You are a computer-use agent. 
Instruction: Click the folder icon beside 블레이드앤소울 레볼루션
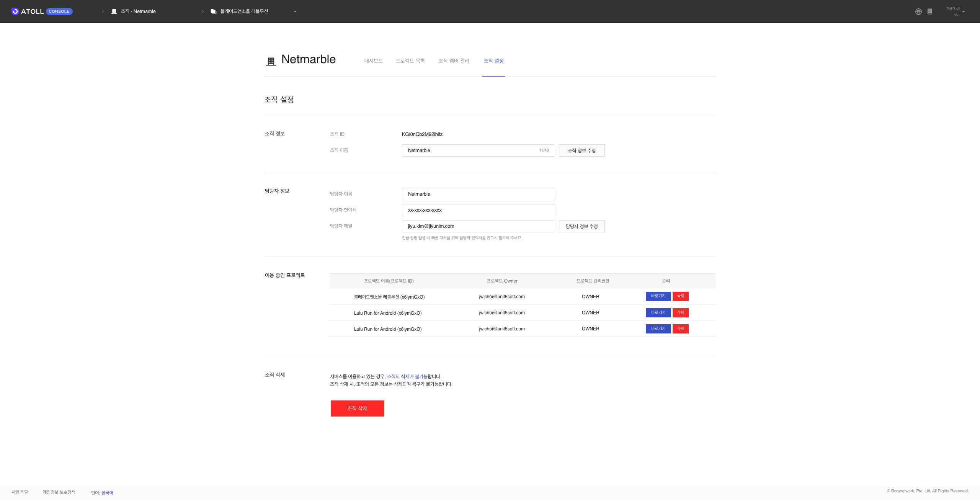click(213, 11)
